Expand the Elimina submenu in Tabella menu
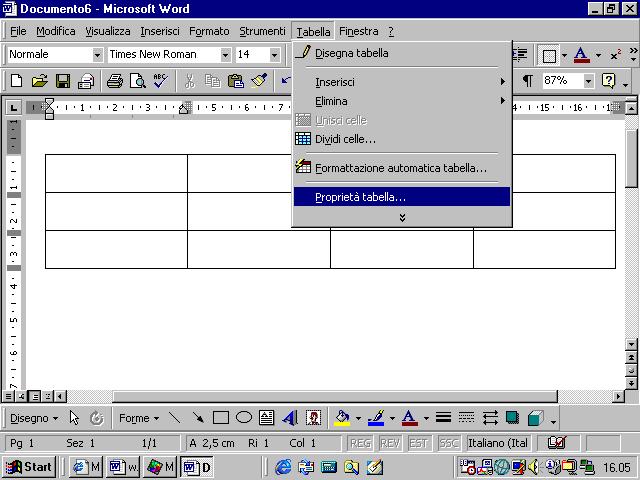 pos(402,101)
